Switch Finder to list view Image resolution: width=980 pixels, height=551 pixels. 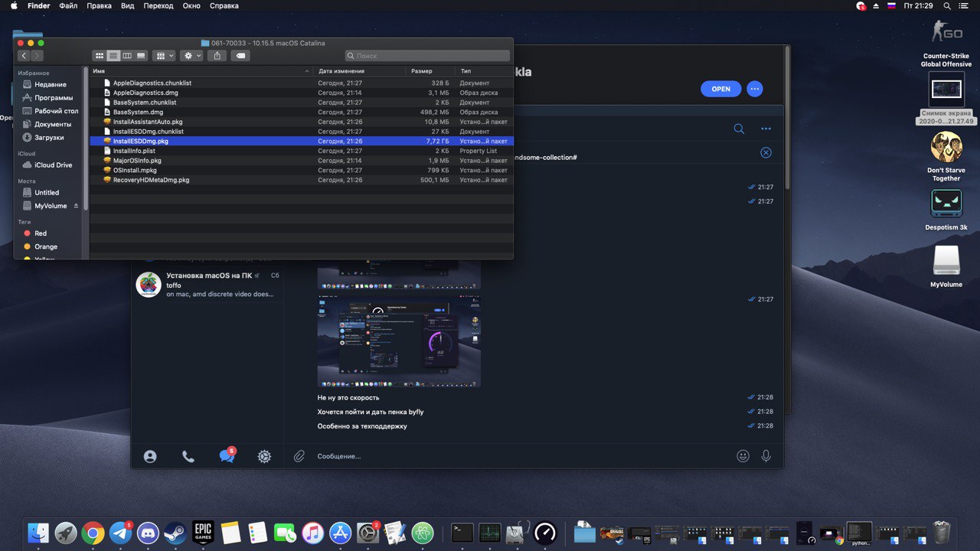tap(113, 56)
